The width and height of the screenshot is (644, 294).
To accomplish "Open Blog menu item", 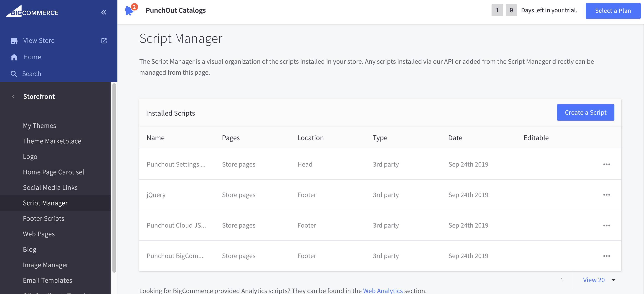I will (30, 249).
